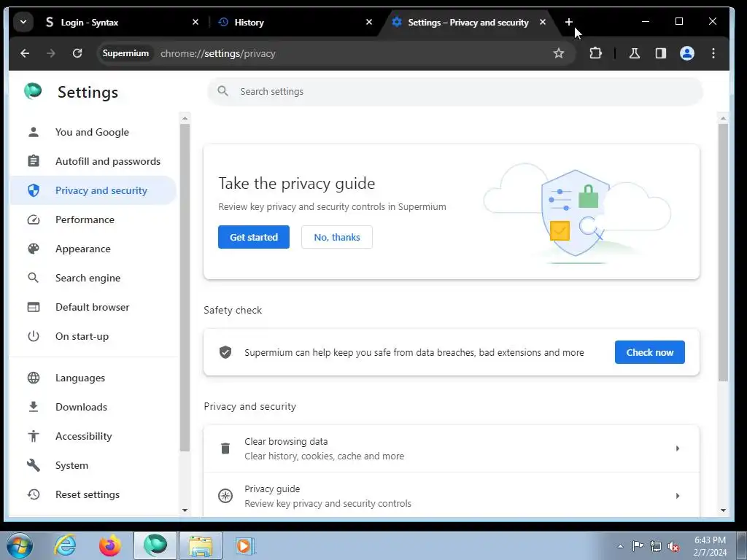
Task: Open the Extensions puzzle icon
Action: pos(595,53)
